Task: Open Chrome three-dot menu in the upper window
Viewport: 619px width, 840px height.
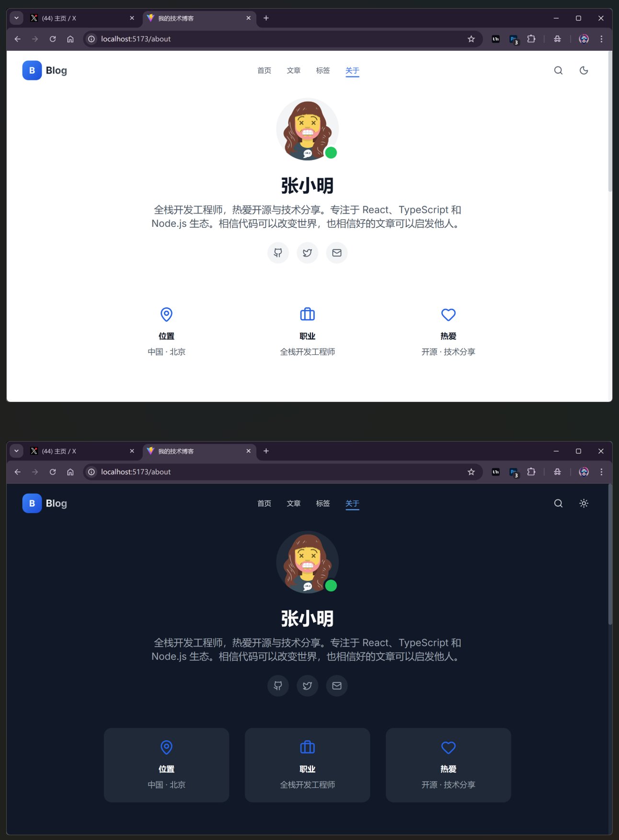Action: (x=601, y=39)
